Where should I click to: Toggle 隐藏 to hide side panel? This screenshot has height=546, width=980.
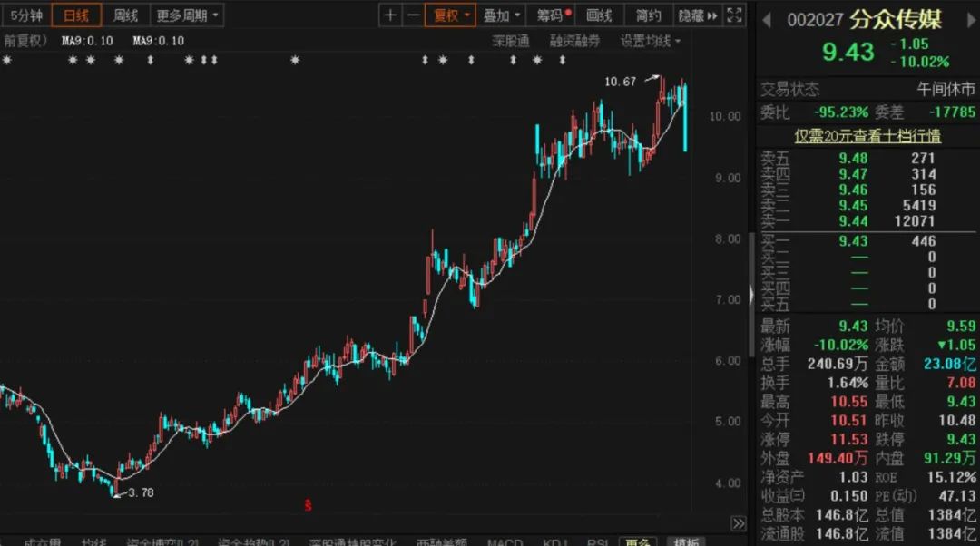(697, 15)
